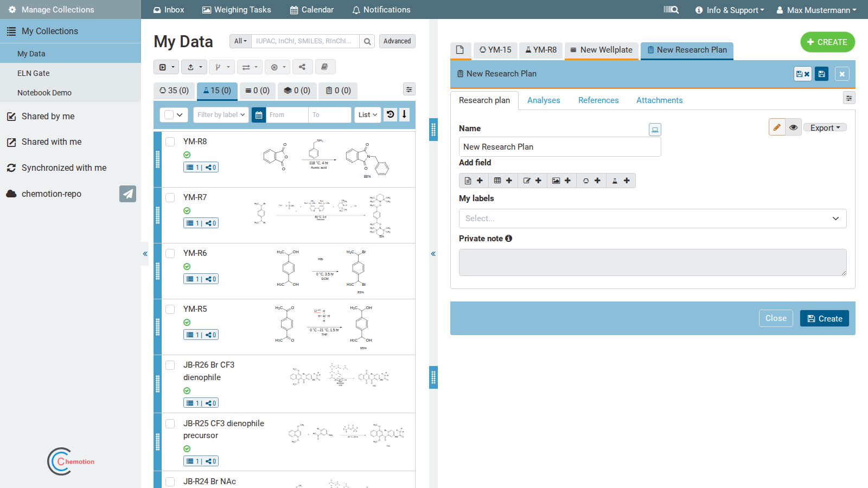Open the barcode scanner search icon
868x488 pixels.
pyautogui.click(x=671, y=10)
